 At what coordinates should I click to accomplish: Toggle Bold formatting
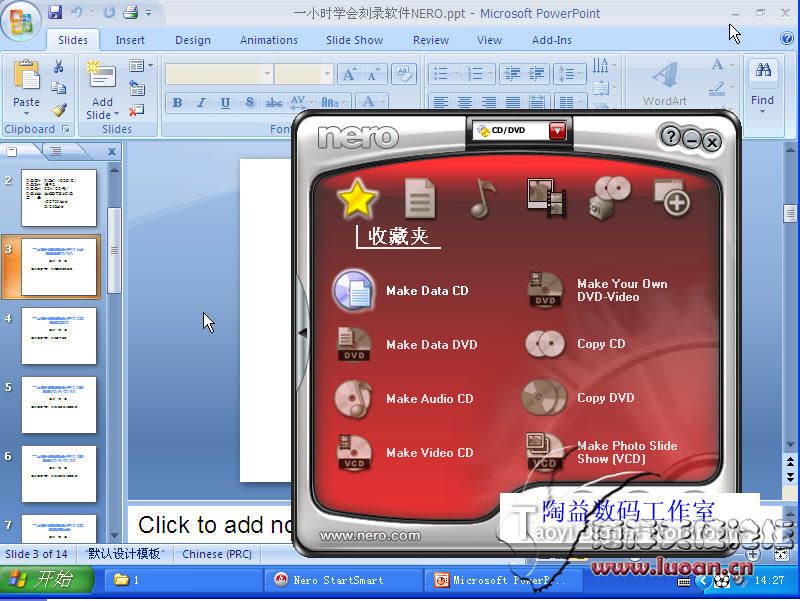pyautogui.click(x=177, y=103)
